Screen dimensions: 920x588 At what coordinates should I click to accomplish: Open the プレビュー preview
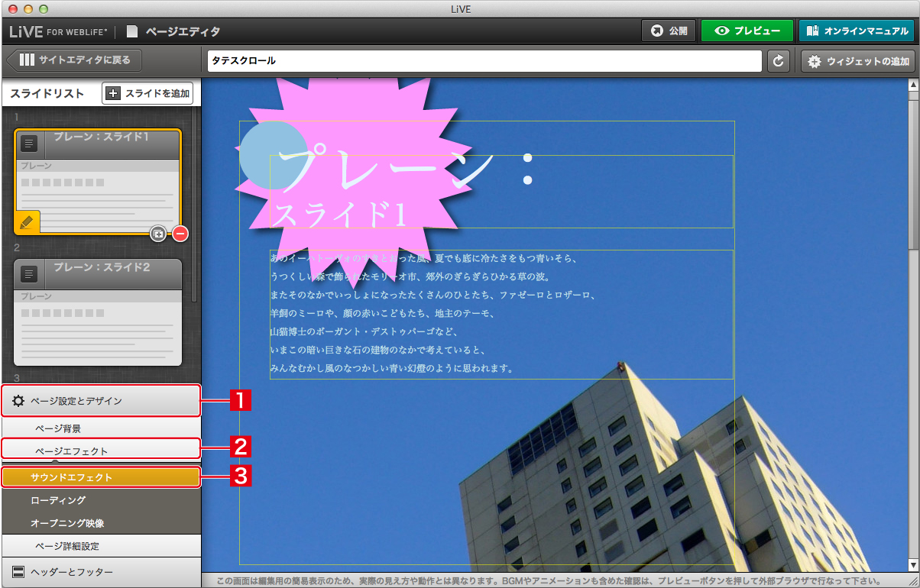(747, 31)
